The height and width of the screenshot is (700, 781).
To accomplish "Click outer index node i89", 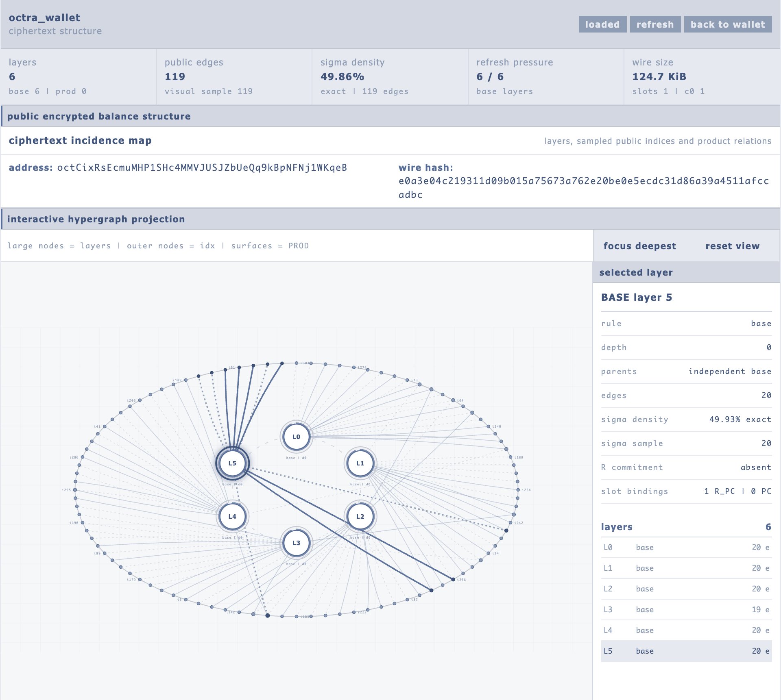I will (x=105, y=553).
